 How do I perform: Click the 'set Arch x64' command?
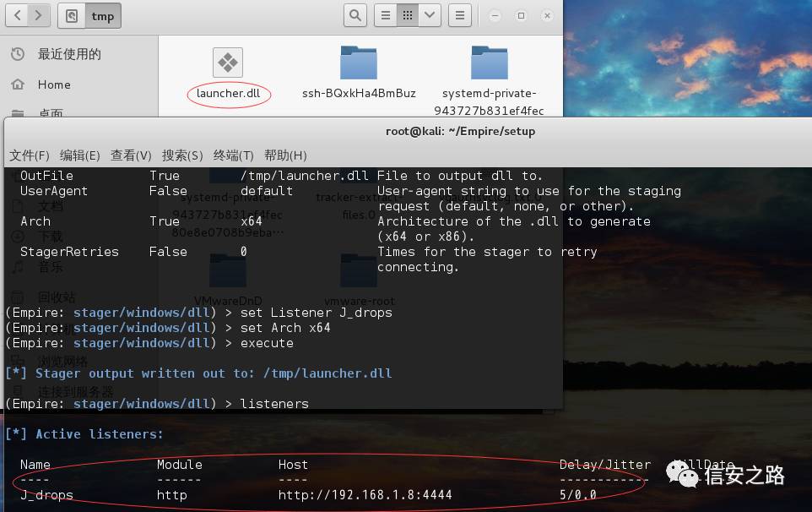tap(285, 328)
